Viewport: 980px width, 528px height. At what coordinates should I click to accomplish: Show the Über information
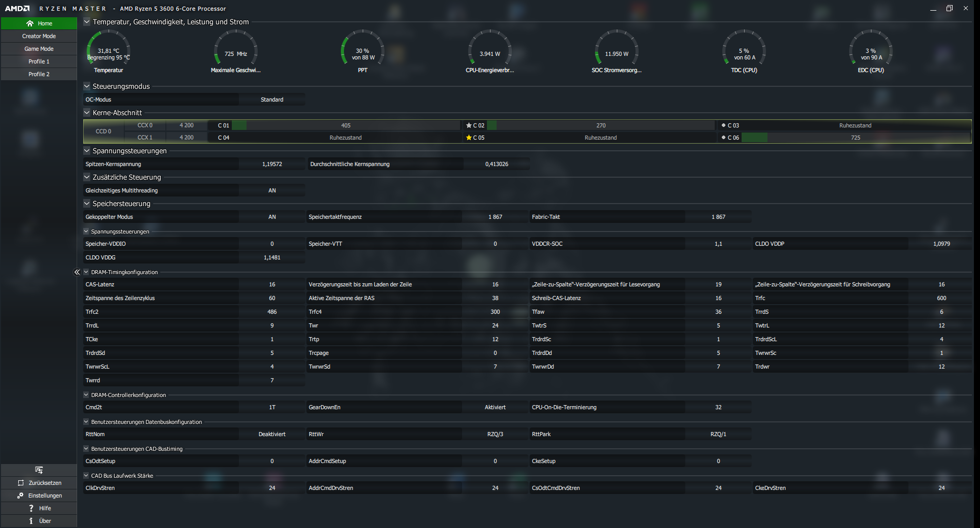click(39, 521)
